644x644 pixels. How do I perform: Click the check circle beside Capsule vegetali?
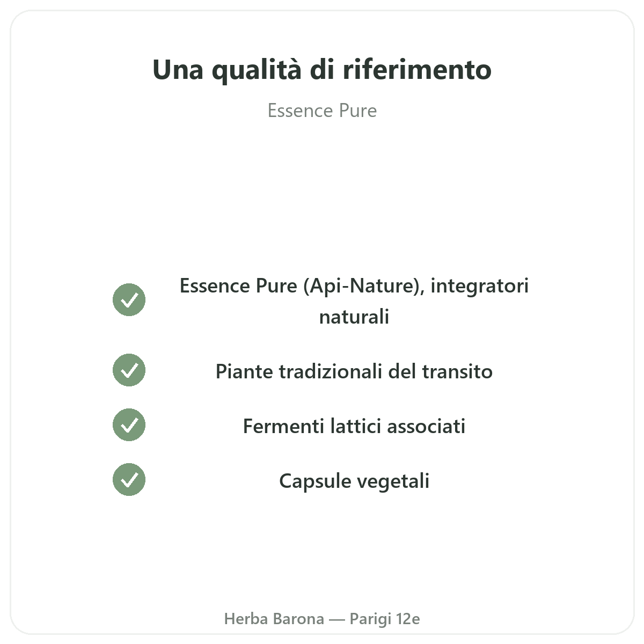pos(129,479)
